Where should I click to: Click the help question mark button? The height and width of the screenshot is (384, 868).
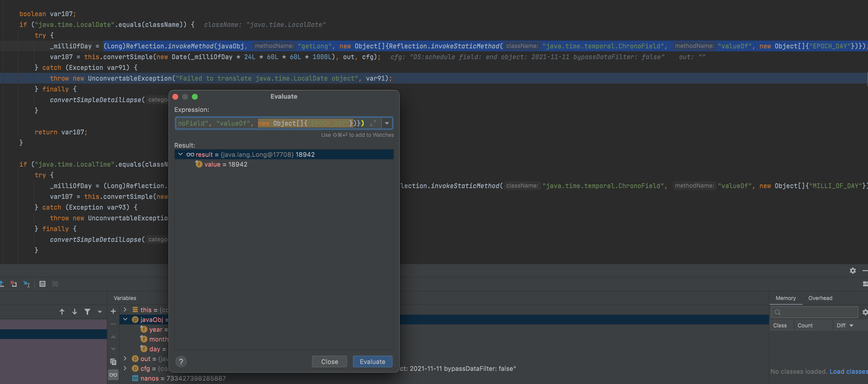pos(181,362)
